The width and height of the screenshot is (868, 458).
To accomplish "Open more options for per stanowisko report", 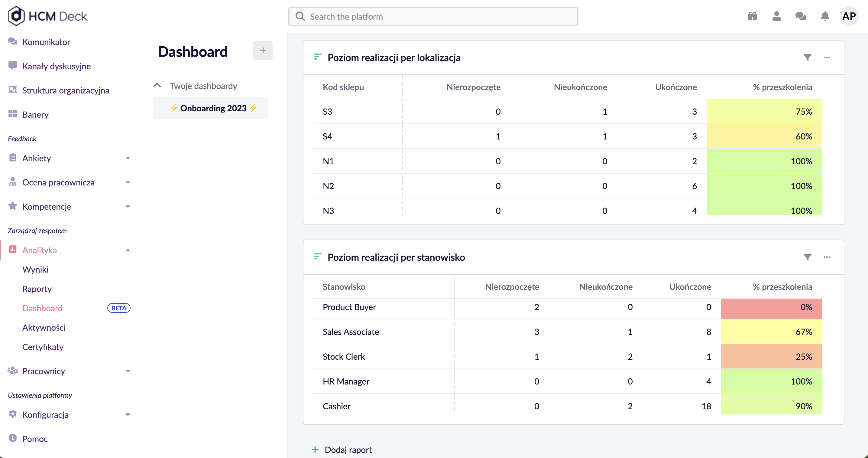I will [827, 257].
